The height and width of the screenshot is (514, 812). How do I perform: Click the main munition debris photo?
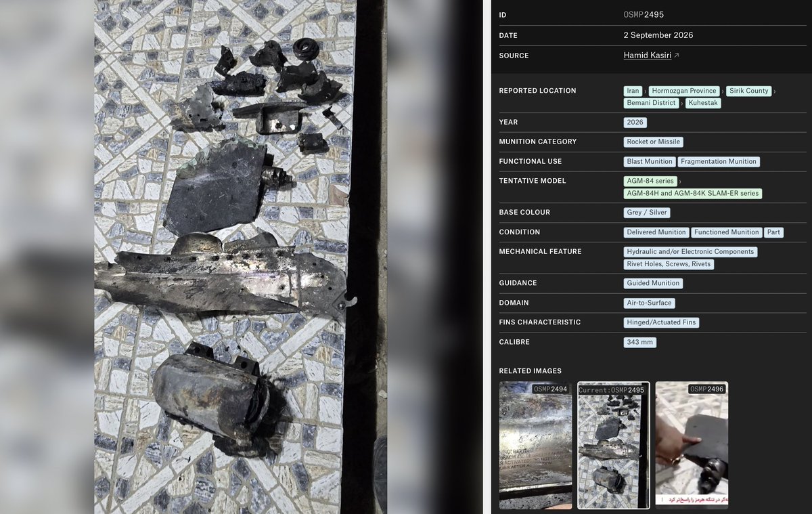click(225, 257)
